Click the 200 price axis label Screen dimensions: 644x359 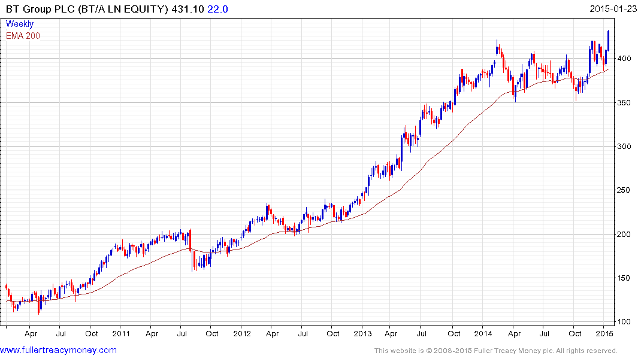tap(624, 235)
